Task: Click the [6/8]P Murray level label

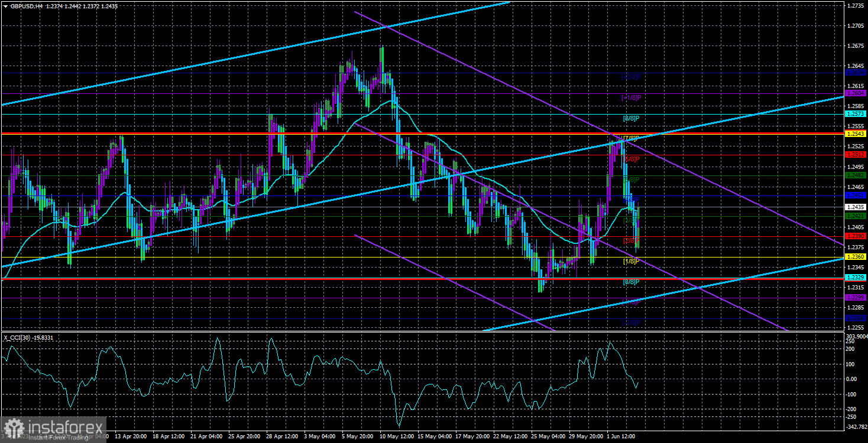Action: tap(631, 159)
